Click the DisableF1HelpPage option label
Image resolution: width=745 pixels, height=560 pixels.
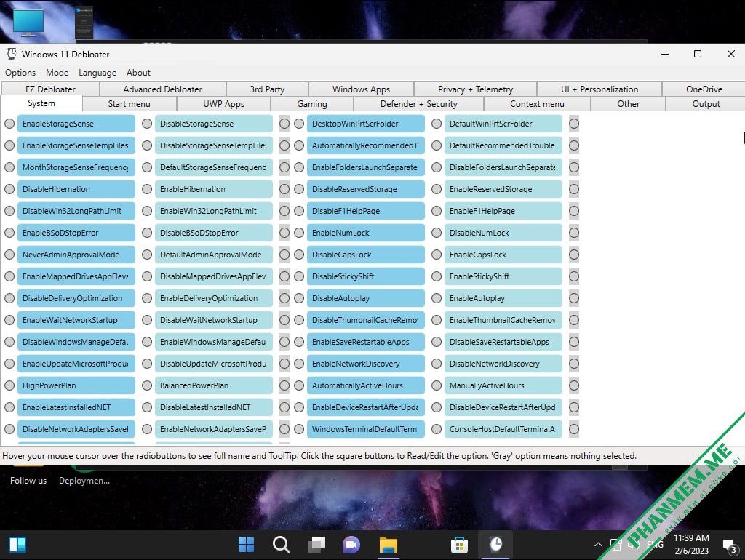pos(365,212)
